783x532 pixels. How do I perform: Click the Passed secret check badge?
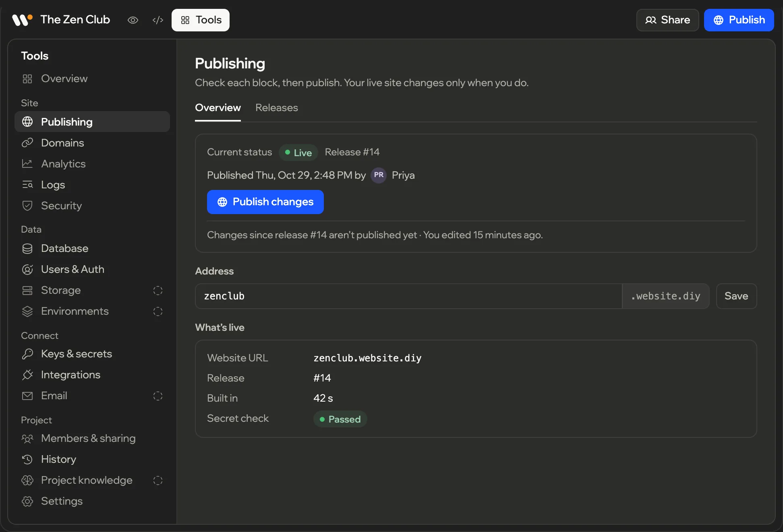point(340,419)
